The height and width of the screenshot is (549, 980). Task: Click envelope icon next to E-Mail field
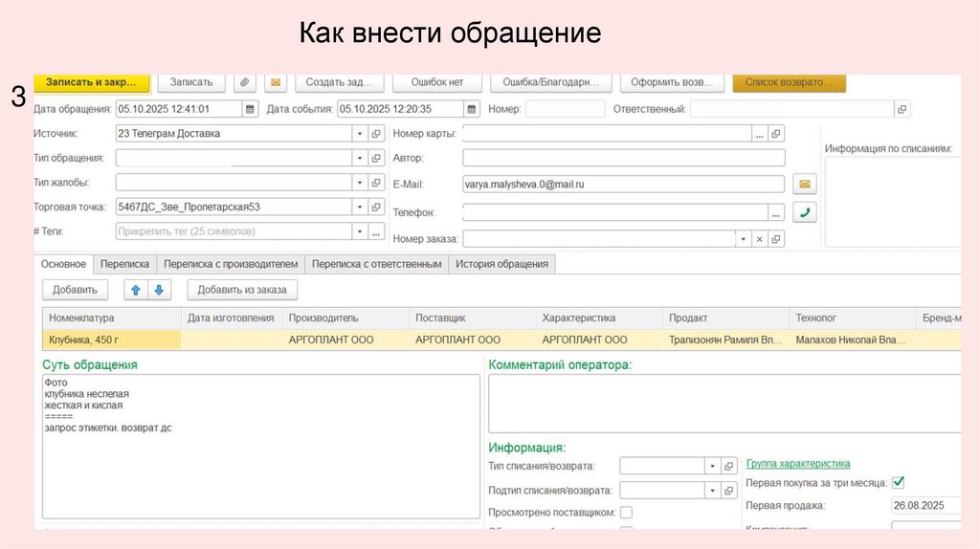tap(805, 184)
